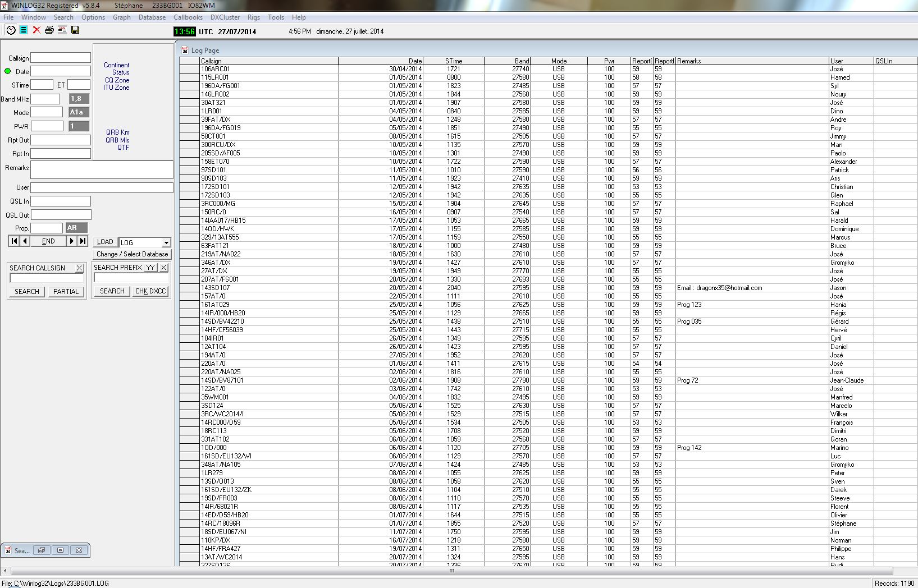Click the STime input field
This screenshot has height=588, width=918.
(42, 85)
